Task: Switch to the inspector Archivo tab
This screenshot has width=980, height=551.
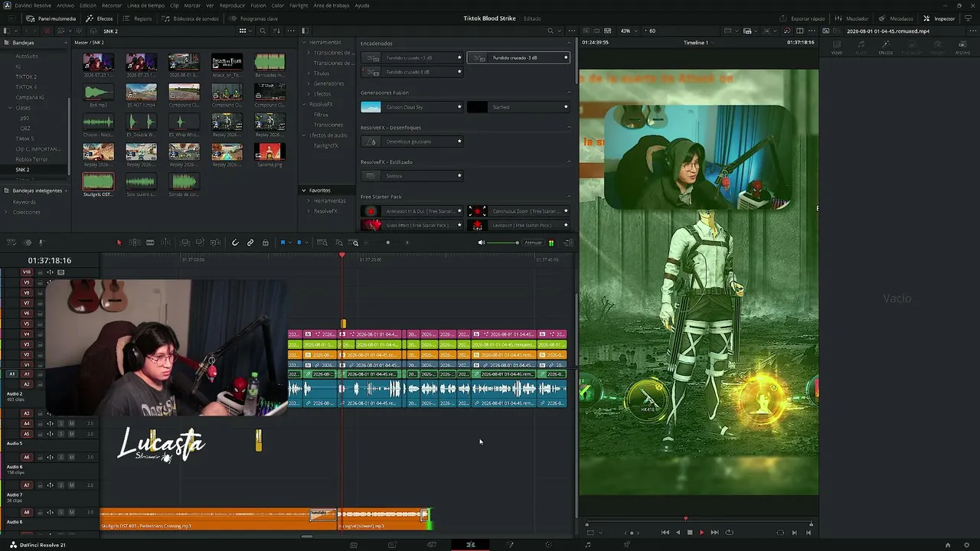Action: click(x=962, y=46)
